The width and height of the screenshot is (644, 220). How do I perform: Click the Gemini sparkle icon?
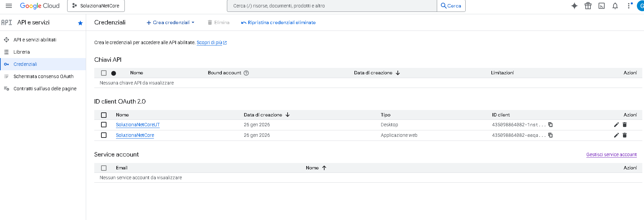tap(574, 6)
